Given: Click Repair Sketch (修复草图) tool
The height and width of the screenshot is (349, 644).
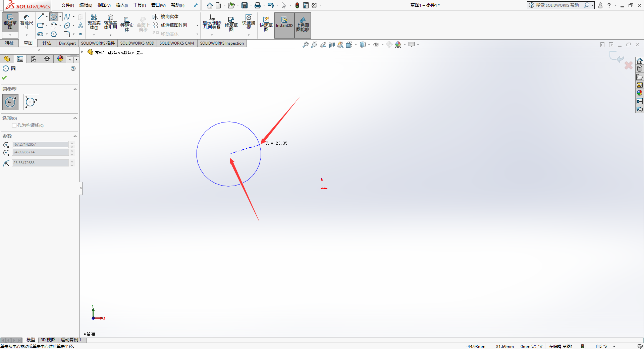Looking at the screenshot, I should click(x=231, y=24).
